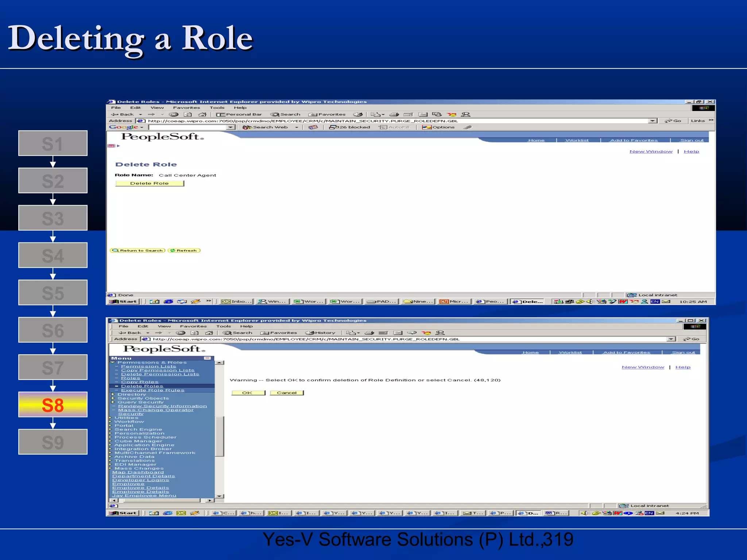The height and width of the screenshot is (560, 747).
Task: Expand Query Security menu folder
Action: (113, 402)
